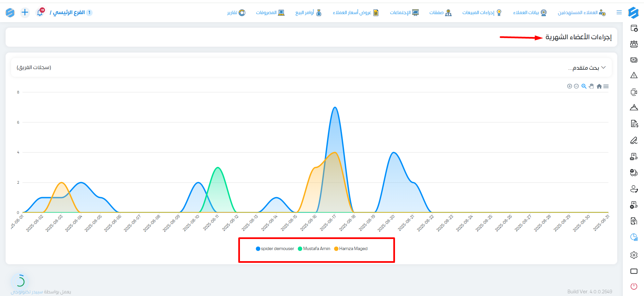This screenshot has width=644, height=296.
Task: Open the highlighted blue reports chart sidebar icon
Action: [634, 237]
